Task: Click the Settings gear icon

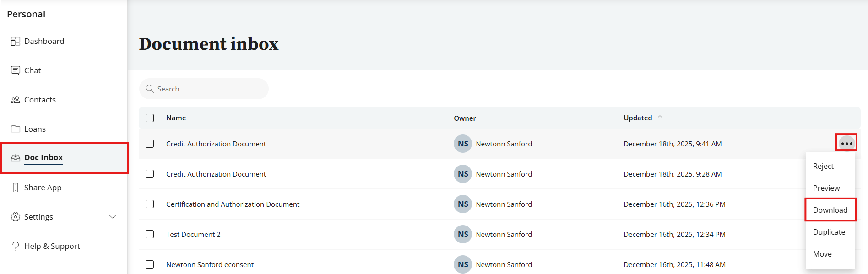Action: [16, 217]
